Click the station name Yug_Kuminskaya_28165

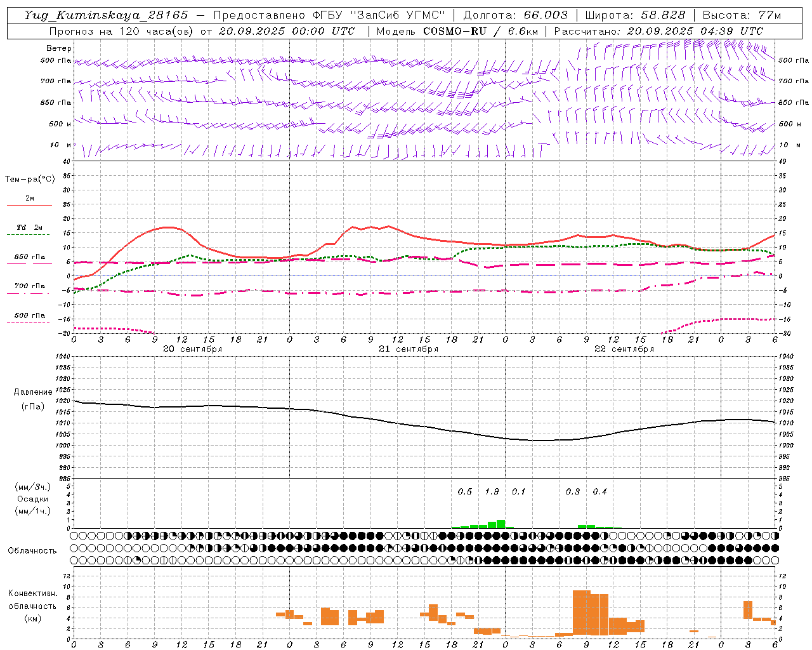coord(107,15)
